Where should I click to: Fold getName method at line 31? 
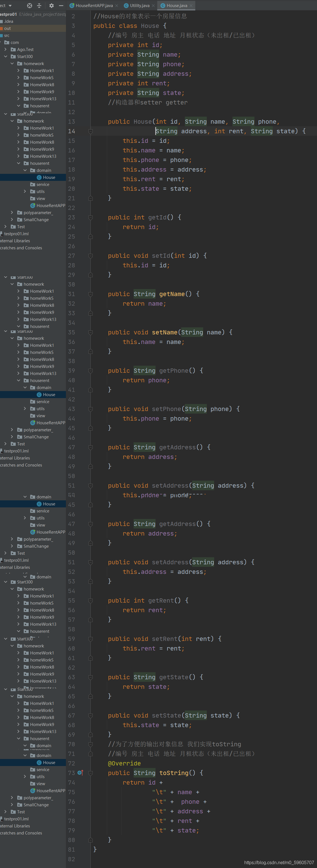point(90,294)
